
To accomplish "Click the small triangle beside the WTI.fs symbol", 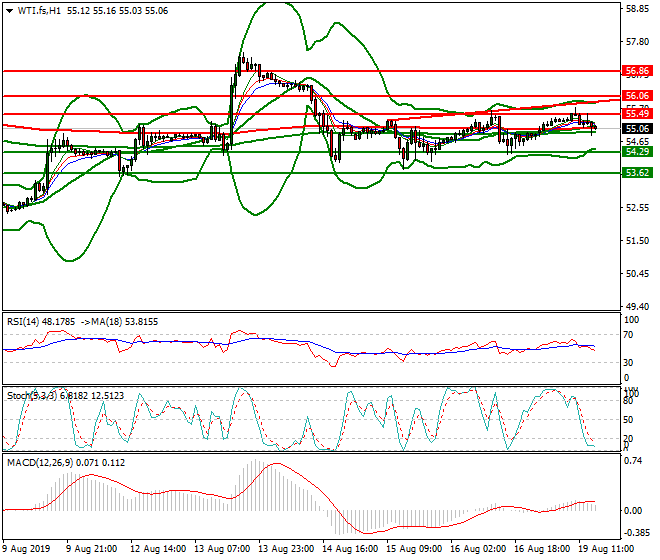I will 7,10.
